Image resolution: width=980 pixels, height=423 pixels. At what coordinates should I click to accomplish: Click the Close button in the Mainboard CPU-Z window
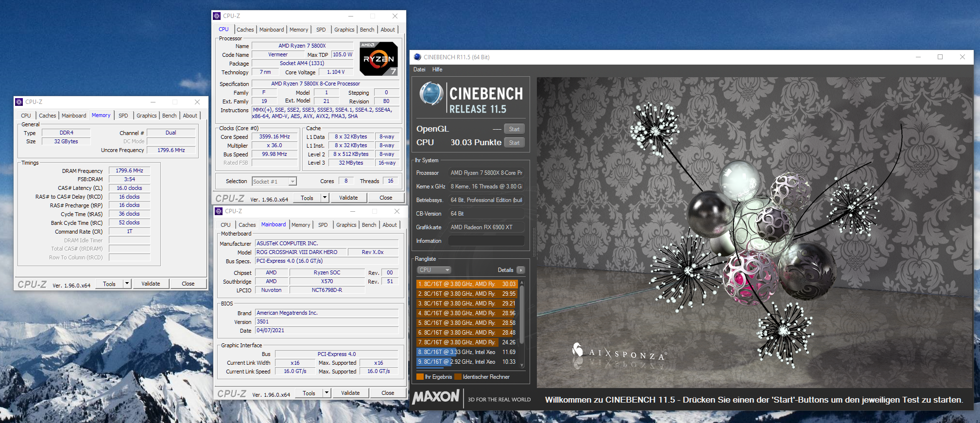[x=388, y=393]
